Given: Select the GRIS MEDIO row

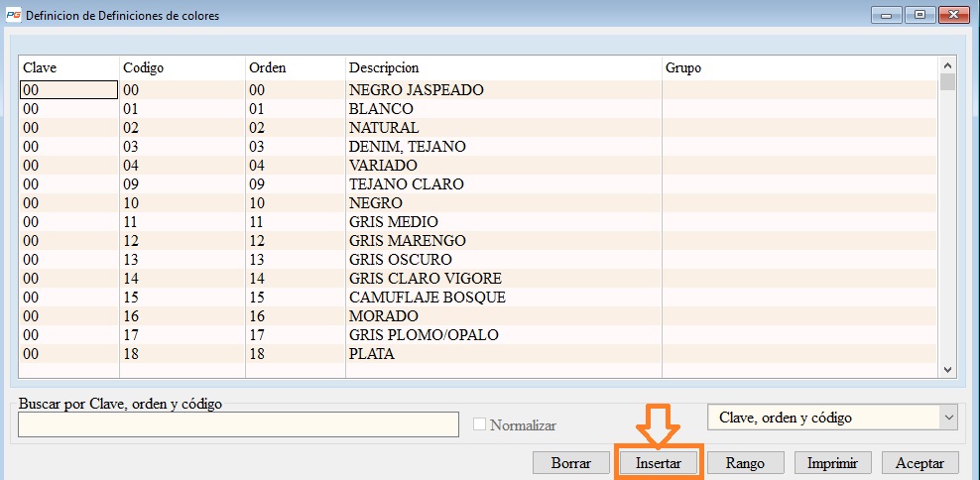Looking at the screenshot, I should tap(478, 222).
